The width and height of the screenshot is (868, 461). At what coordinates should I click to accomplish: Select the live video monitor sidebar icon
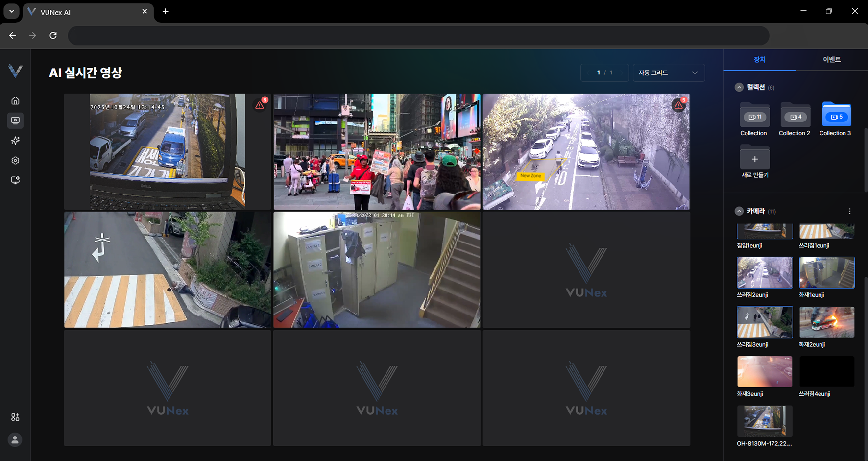(15, 121)
